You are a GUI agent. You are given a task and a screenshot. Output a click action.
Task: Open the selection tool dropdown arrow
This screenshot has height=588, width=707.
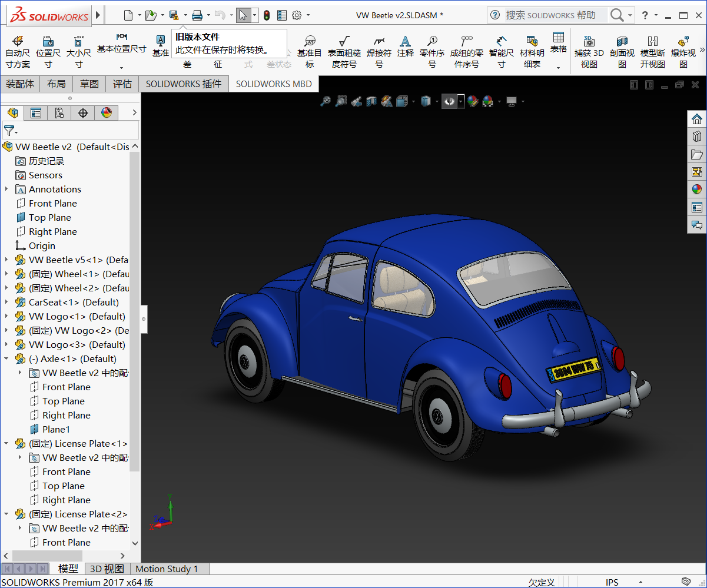pos(254,15)
